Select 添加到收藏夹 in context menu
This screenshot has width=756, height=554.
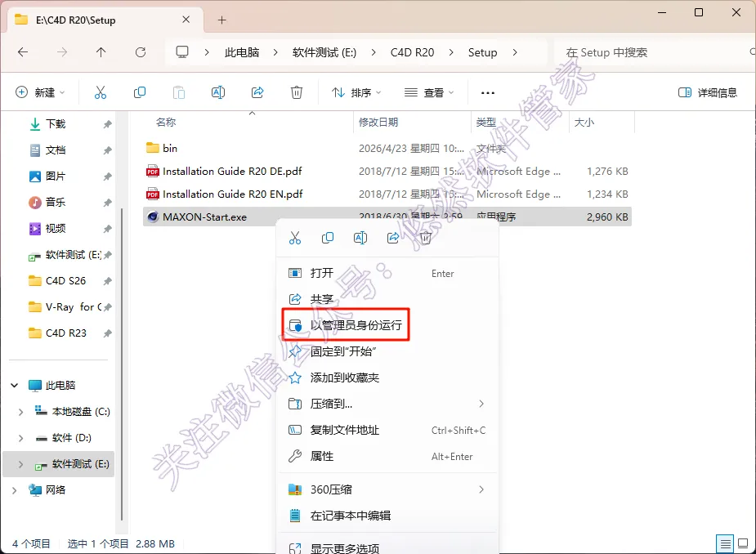(x=387, y=378)
